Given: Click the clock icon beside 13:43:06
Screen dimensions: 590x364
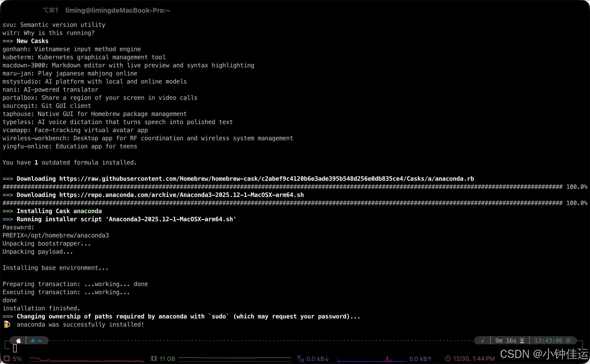Looking at the screenshot, I should (568, 340).
